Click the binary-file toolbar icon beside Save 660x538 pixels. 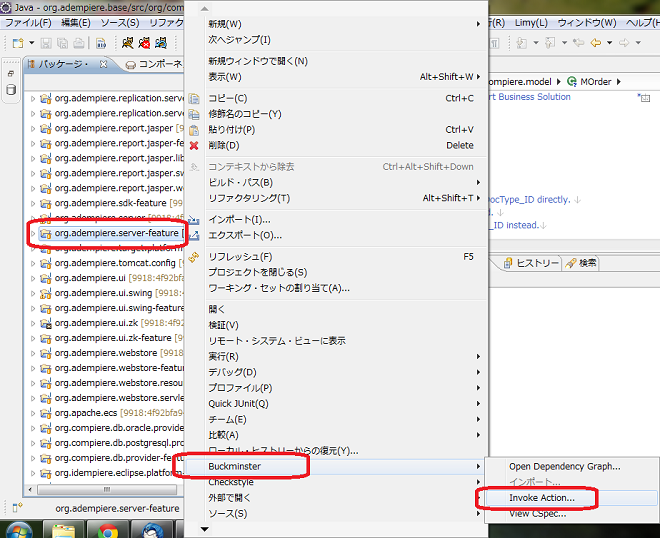101,43
